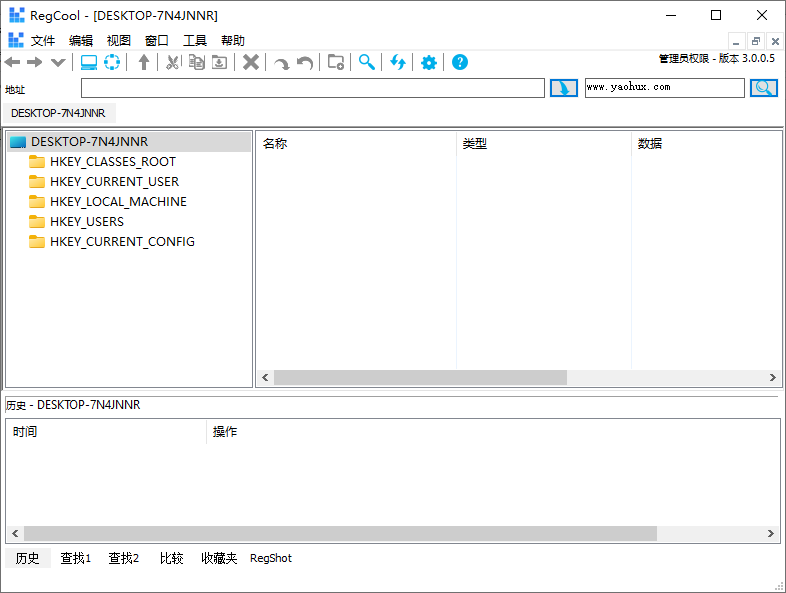
Task: Open the 帮助 menu
Action: click(233, 41)
